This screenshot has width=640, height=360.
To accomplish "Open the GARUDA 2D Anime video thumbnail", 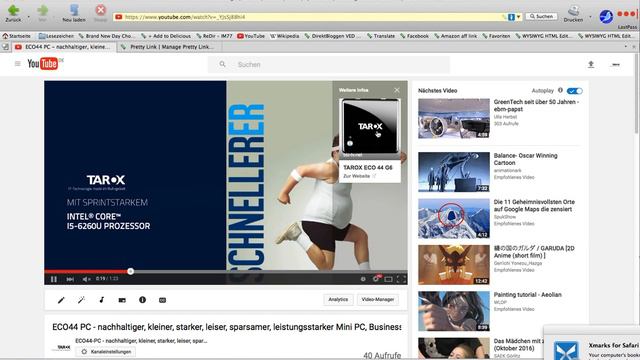I will pyautogui.click(x=454, y=264).
